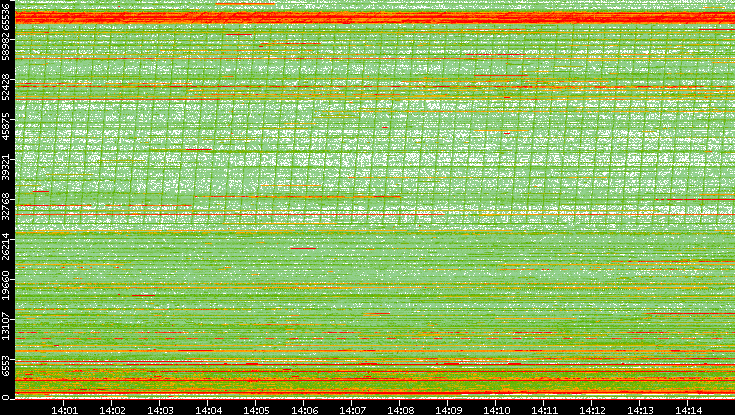Viewport: 735px width, 415px height.
Task: Select the 14:08 axis label
Action: tap(400, 410)
